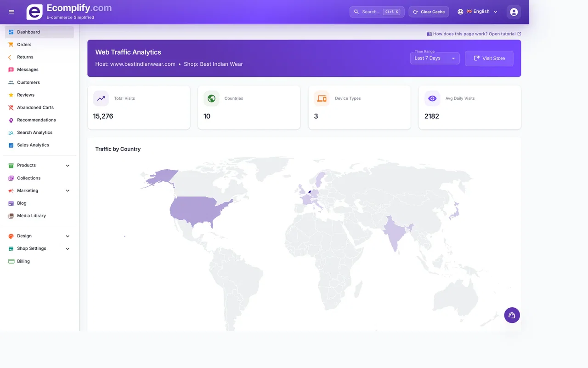Go to Orders in the sidebar

(x=40, y=45)
